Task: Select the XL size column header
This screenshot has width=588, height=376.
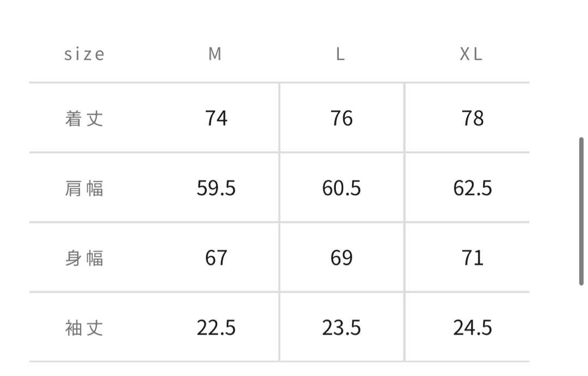Action: (x=471, y=54)
